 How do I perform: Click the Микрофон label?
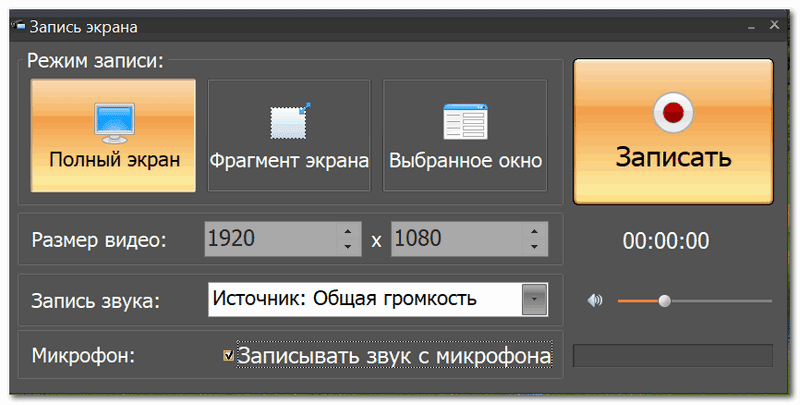(83, 356)
